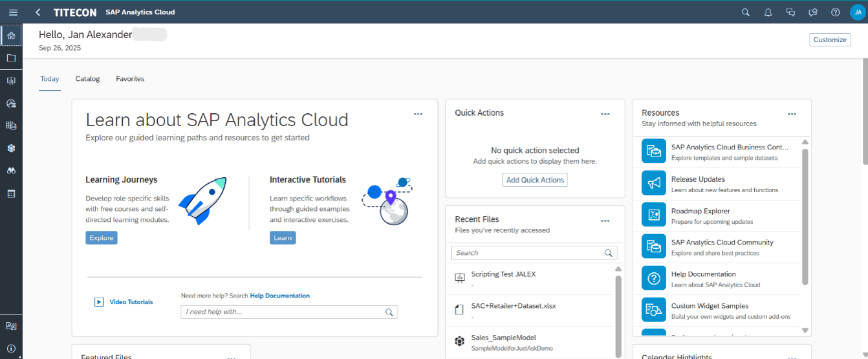Click the TITECON logo
868x359 pixels.
pos(75,12)
